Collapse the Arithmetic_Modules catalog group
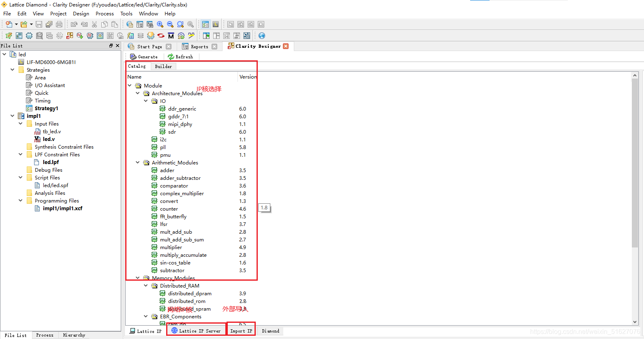This screenshot has width=644, height=339. pyautogui.click(x=138, y=162)
